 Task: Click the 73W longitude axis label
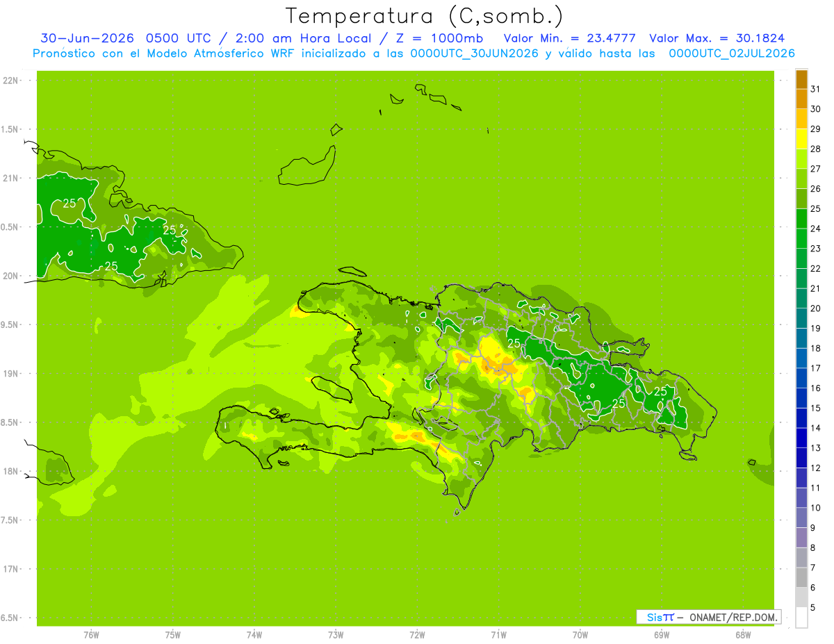[x=336, y=634]
